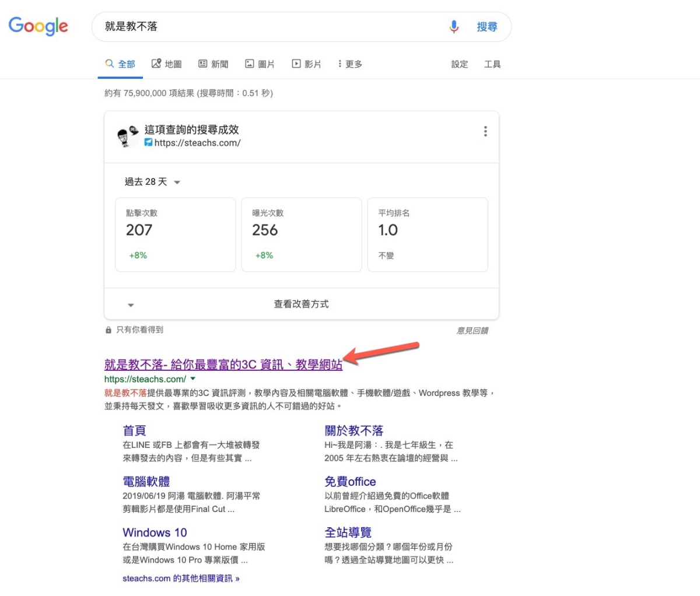Click the lock icon next to 只有你看得到
Screen dimensions: 700x596
click(x=108, y=330)
